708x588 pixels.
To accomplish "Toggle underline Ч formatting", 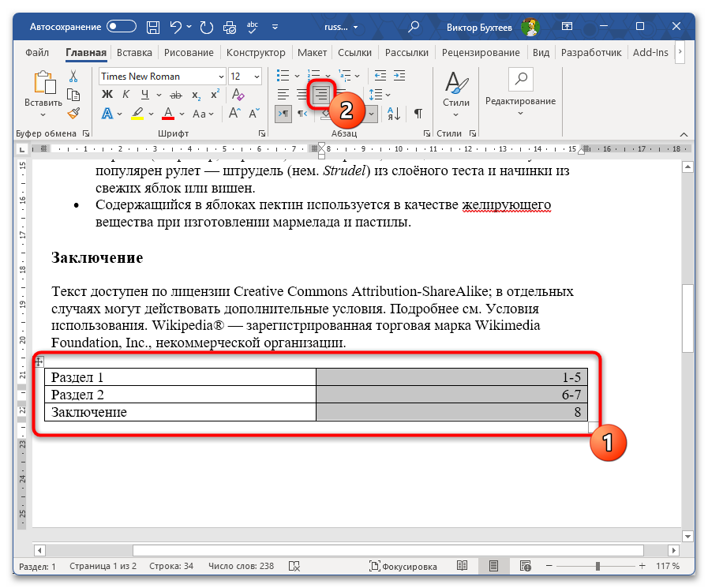I will 145,95.
